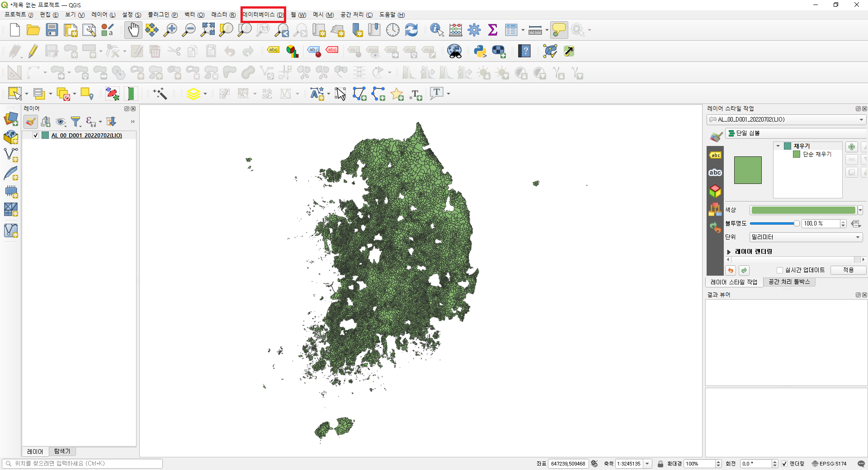Screen dimensions: 868x470
Task: Open the scale 1:3245135 dropdown arrow
Action: point(647,464)
